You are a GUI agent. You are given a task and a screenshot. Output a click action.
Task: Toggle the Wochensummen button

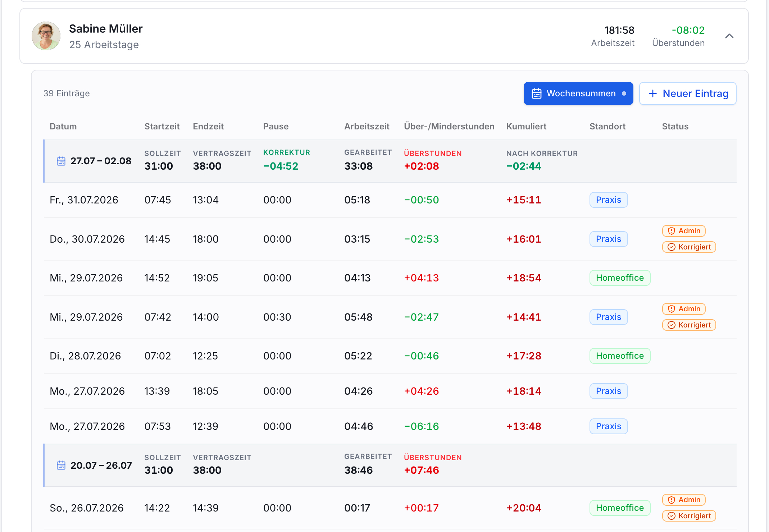coord(578,93)
